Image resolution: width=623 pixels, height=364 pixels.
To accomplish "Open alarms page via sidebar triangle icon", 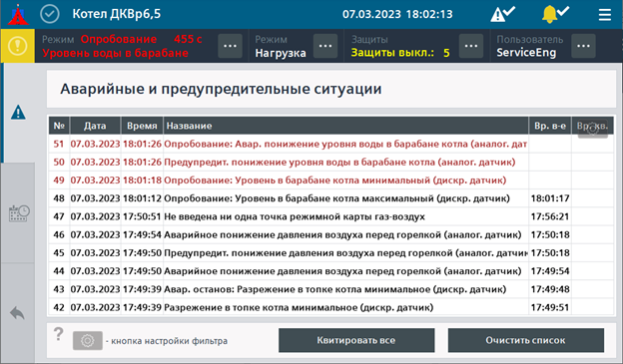I will (x=18, y=113).
